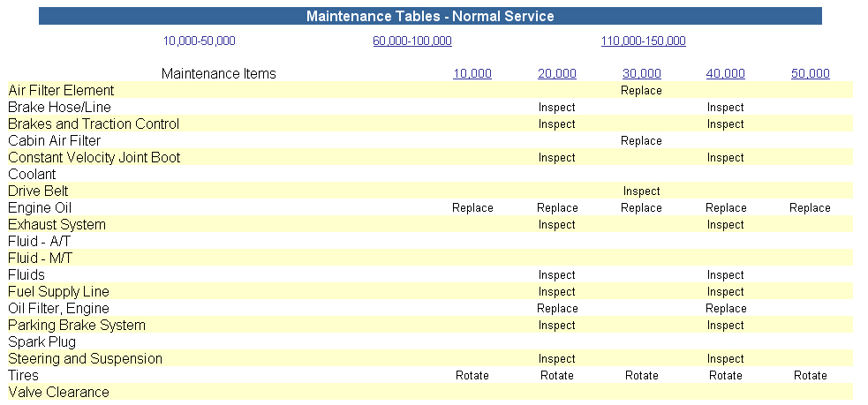
Task: Click the 50,000 column header link
Action: click(811, 73)
